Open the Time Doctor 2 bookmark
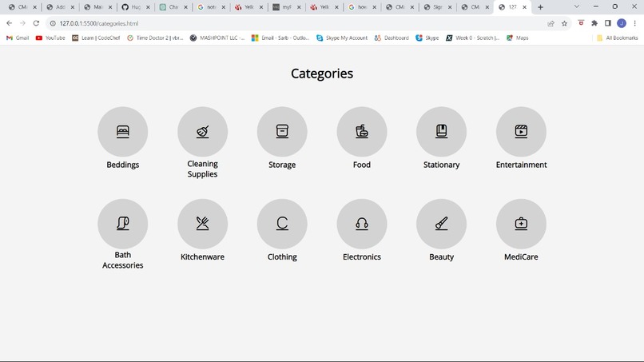This screenshot has width=644, height=362. (155, 38)
